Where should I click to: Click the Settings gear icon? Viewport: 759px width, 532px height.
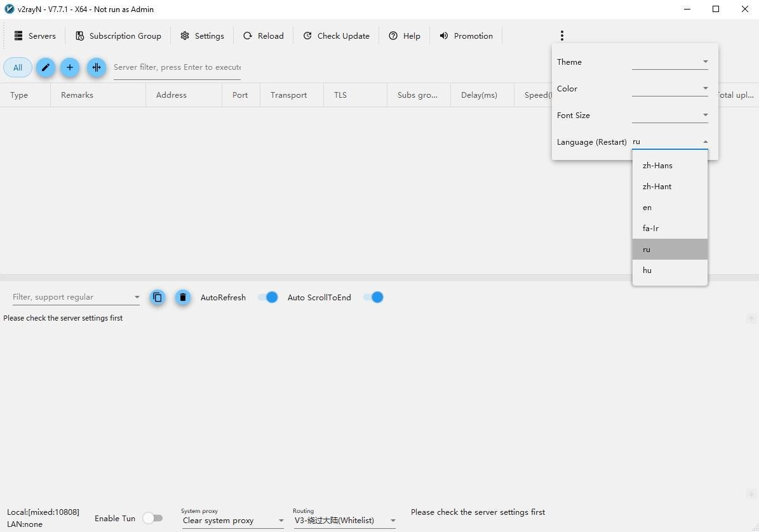pos(185,36)
